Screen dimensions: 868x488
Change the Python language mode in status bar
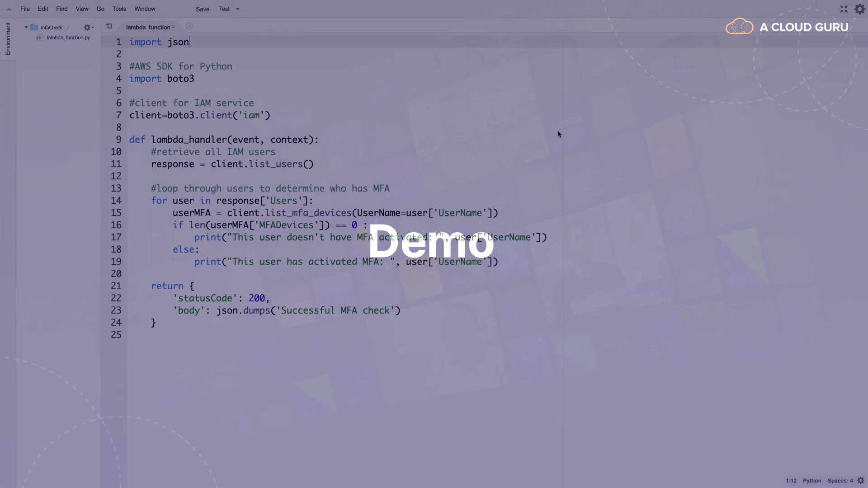click(x=812, y=481)
